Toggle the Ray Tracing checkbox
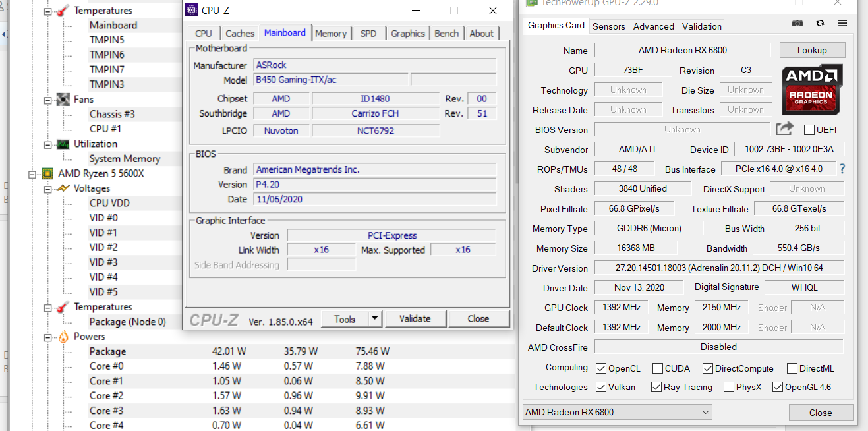The width and height of the screenshot is (868, 431). pyautogui.click(x=656, y=387)
